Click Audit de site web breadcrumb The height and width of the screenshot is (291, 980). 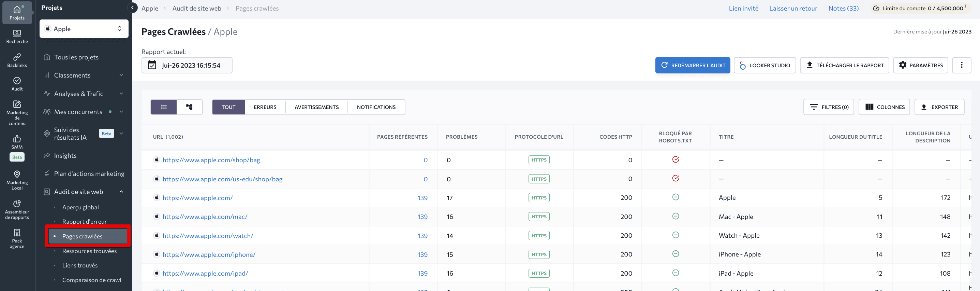[x=197, y=9]
